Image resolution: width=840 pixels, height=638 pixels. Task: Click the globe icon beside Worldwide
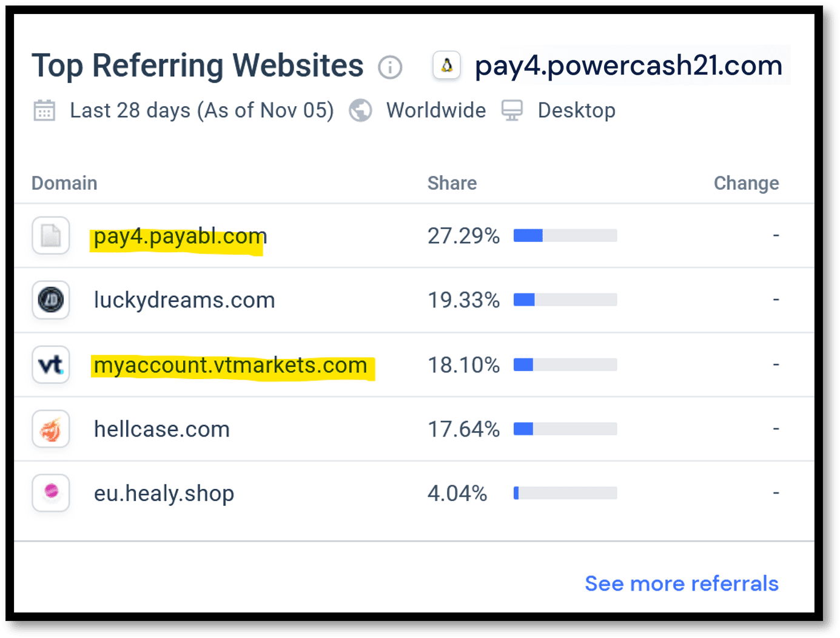(x=360, y=110)
